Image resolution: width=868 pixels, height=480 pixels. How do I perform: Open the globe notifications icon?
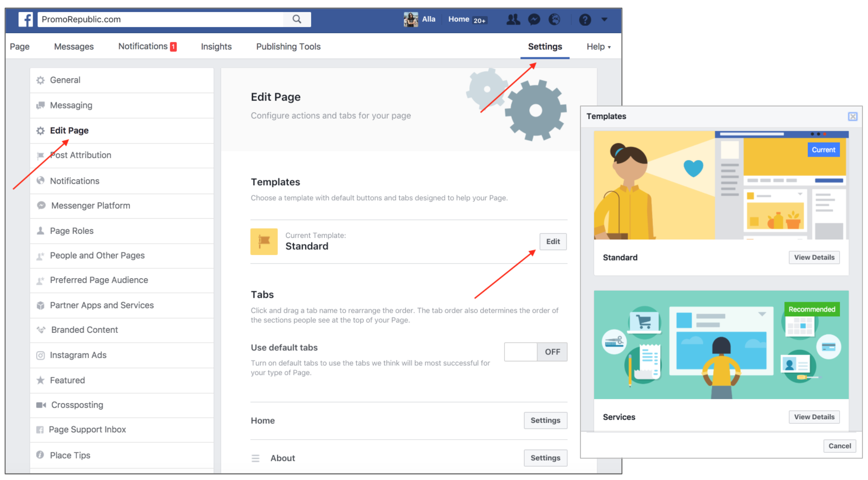click(x=554, y=20)
